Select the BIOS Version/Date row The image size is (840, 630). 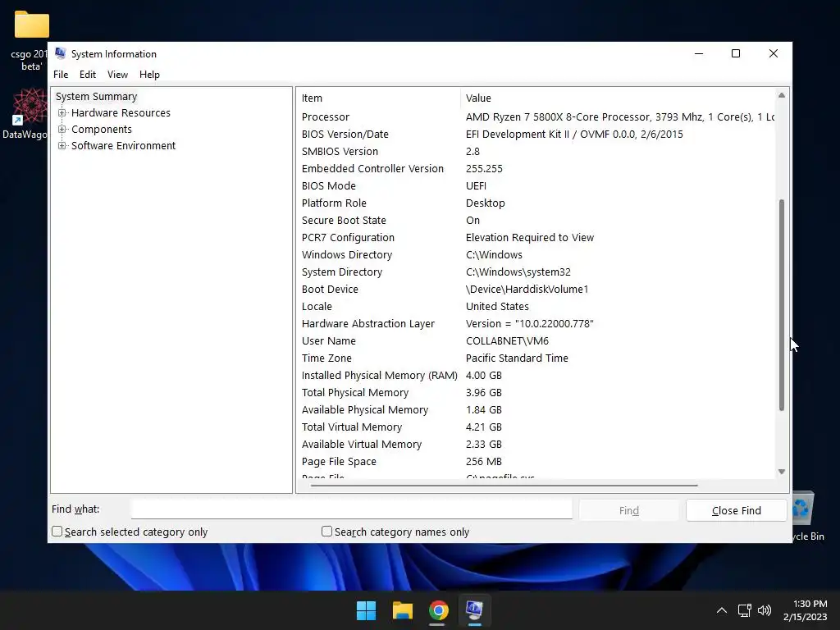pyautogui.click(x=536, y=134)
